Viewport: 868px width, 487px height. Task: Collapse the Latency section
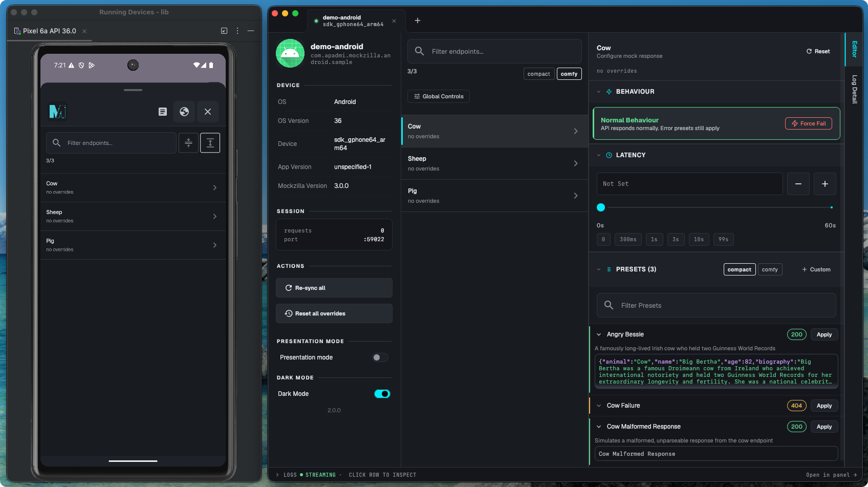(599, 155)
